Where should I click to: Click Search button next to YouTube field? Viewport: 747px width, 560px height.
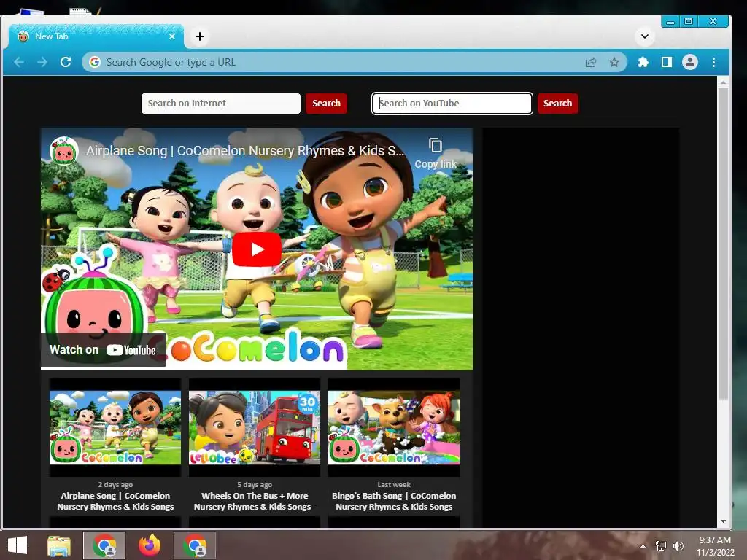coord(558,104)
